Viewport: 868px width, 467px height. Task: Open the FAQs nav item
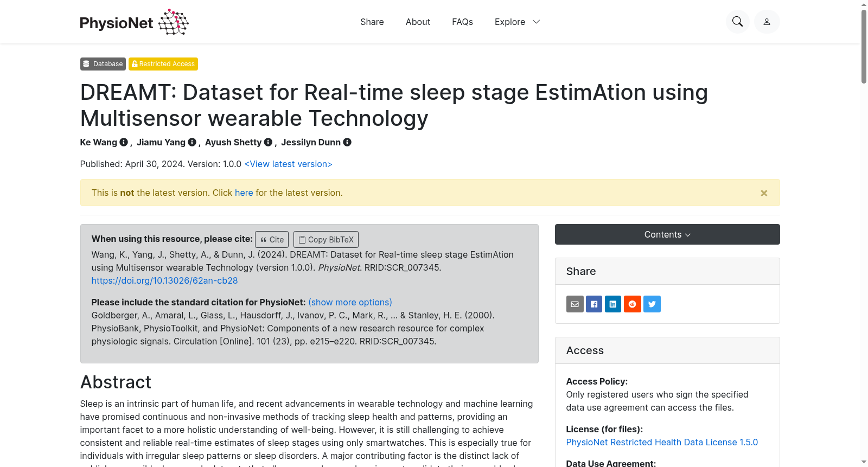[x=462, y=22]
